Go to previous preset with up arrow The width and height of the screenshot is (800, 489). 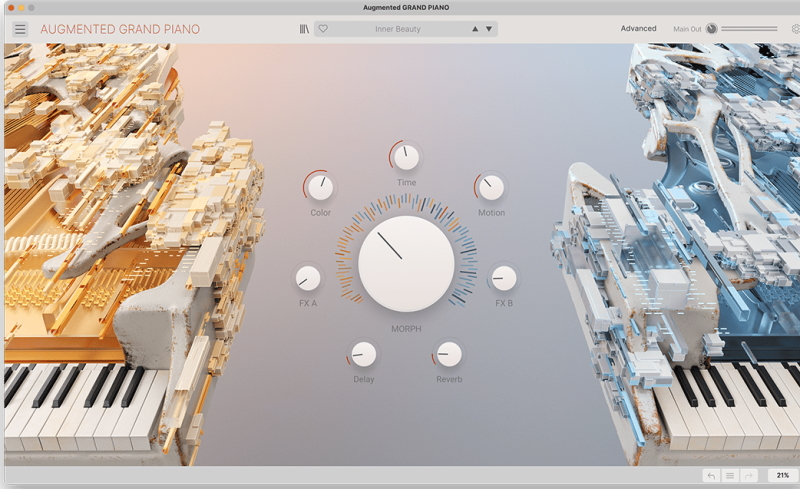pyautogui.click(x=475, y=29)
